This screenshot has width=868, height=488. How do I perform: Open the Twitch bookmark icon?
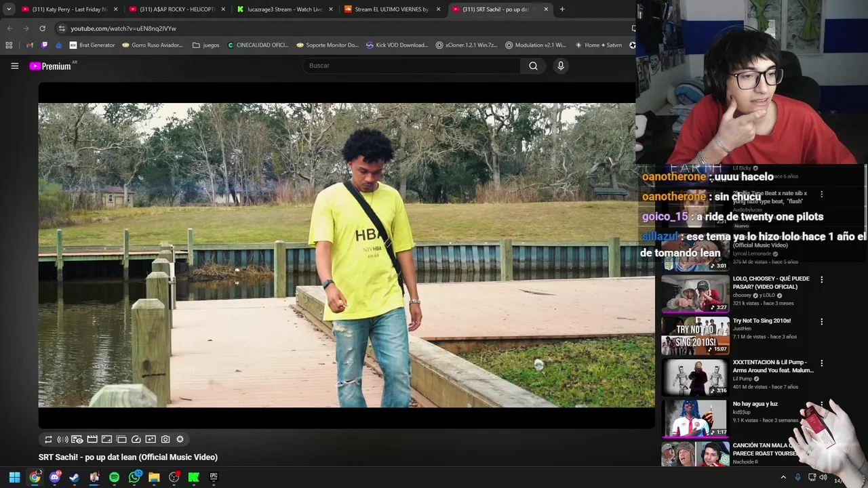pos(44,45)
